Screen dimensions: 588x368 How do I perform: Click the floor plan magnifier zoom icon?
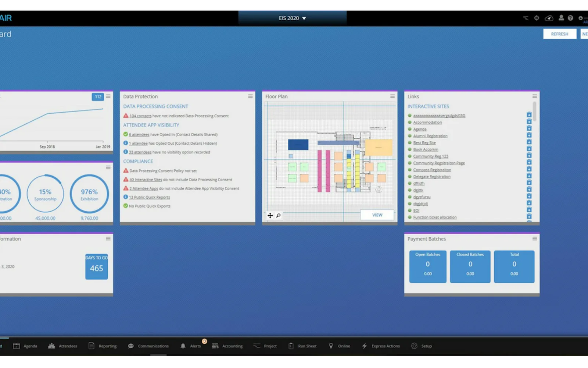pos(279,216)
